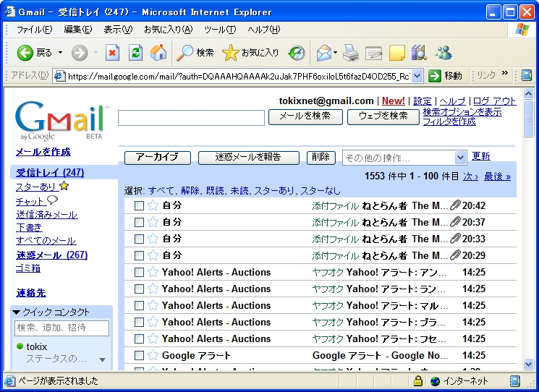Open the 迷惑メール (267) folder
Screen dimensions: 539x392
pos(52,255)
